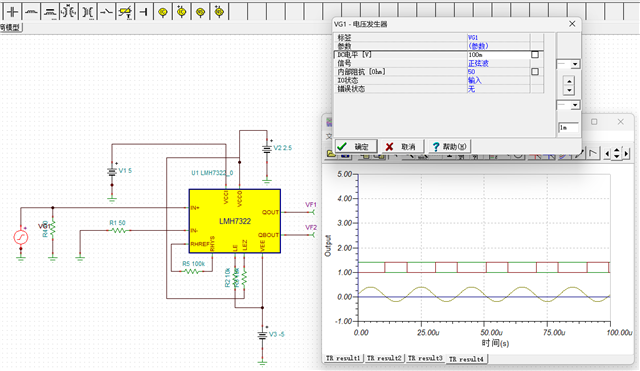Maximize the chart result window
640x371 pixels.
(594, 122)
